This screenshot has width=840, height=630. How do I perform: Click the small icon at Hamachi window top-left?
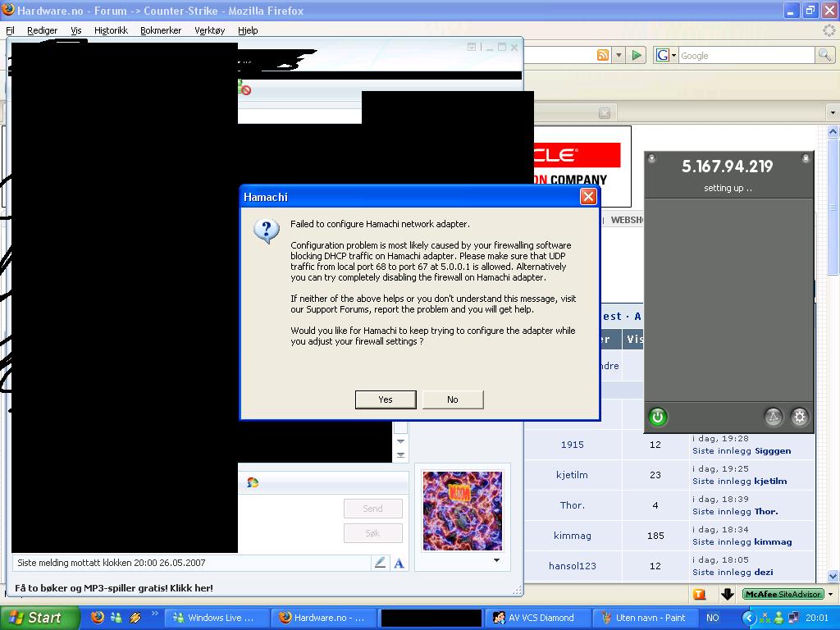pyautogui.click(x=651, y=158)
